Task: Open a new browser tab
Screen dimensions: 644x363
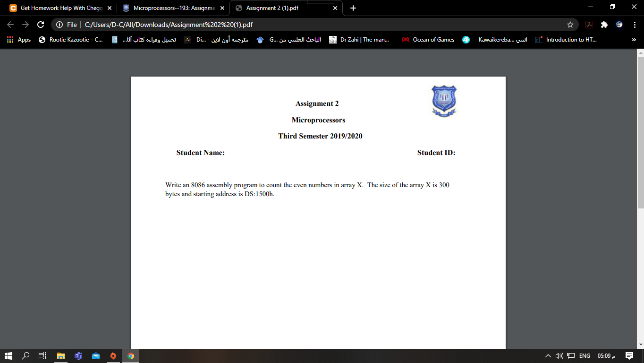Action: tap(353, 8)
